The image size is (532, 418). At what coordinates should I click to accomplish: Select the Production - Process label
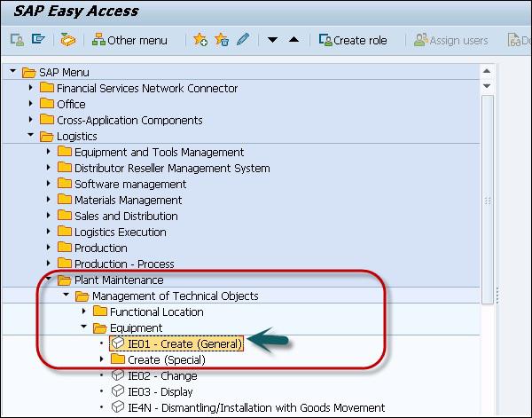(124, 264)
